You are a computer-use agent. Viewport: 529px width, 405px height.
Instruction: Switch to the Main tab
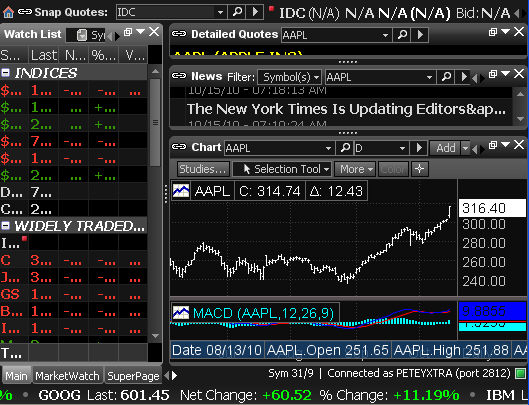pos(16,375)
